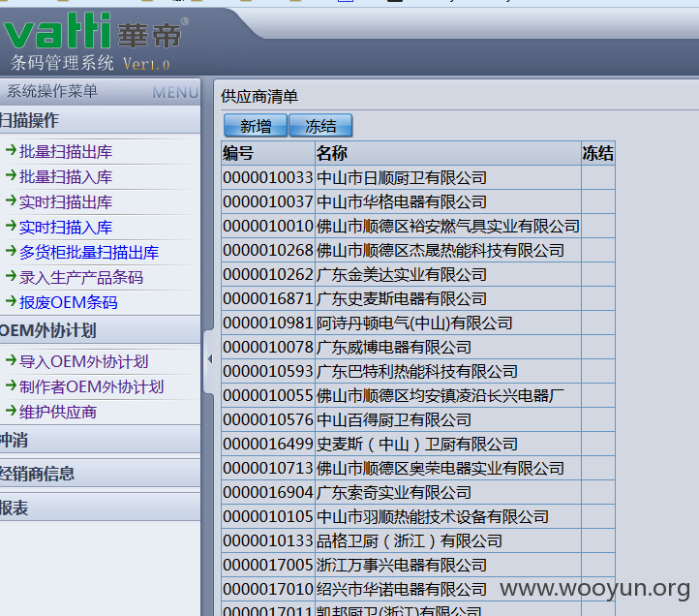Open 批量扫描入库 menu link
The height and width of the screenshot is (616, 699).
(66, 177)
